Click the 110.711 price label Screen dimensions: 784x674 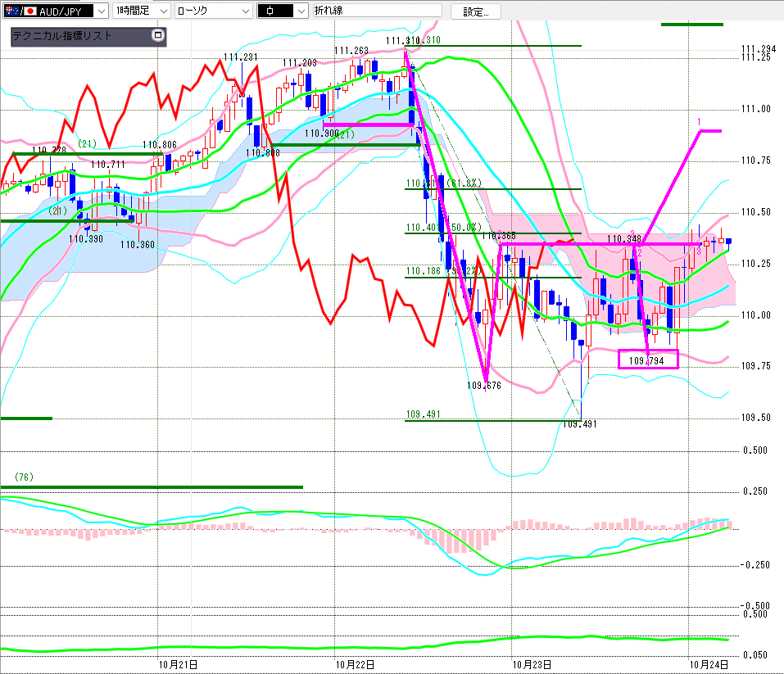tap(108, 164)
